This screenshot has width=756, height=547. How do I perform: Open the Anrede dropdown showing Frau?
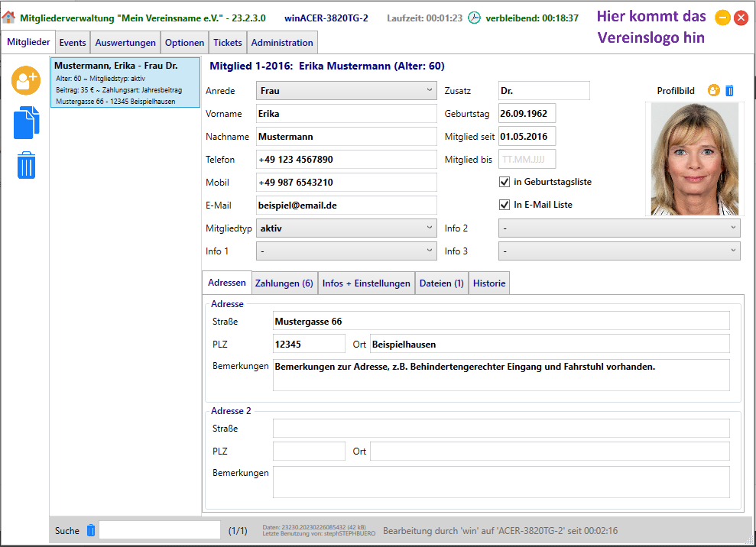[x=346, y=91]
